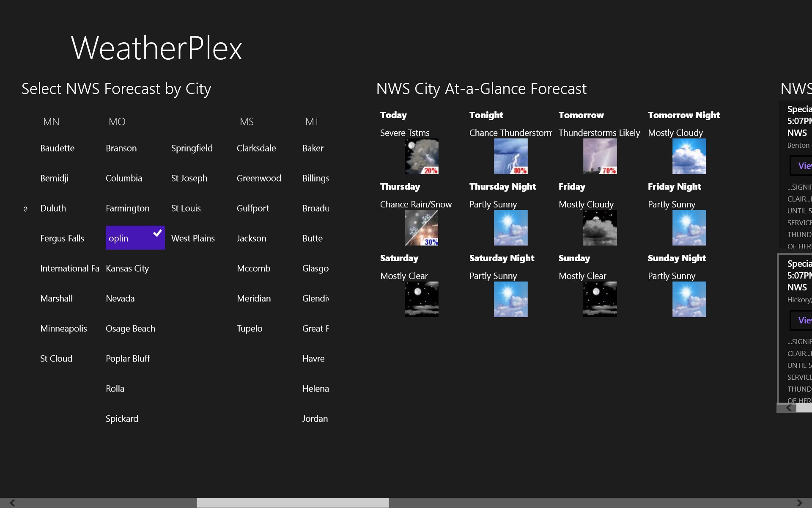Click the bottom horizontal scrollbar thumb
The height and width of the screenshot is (508, 812).
pos(293,503)
